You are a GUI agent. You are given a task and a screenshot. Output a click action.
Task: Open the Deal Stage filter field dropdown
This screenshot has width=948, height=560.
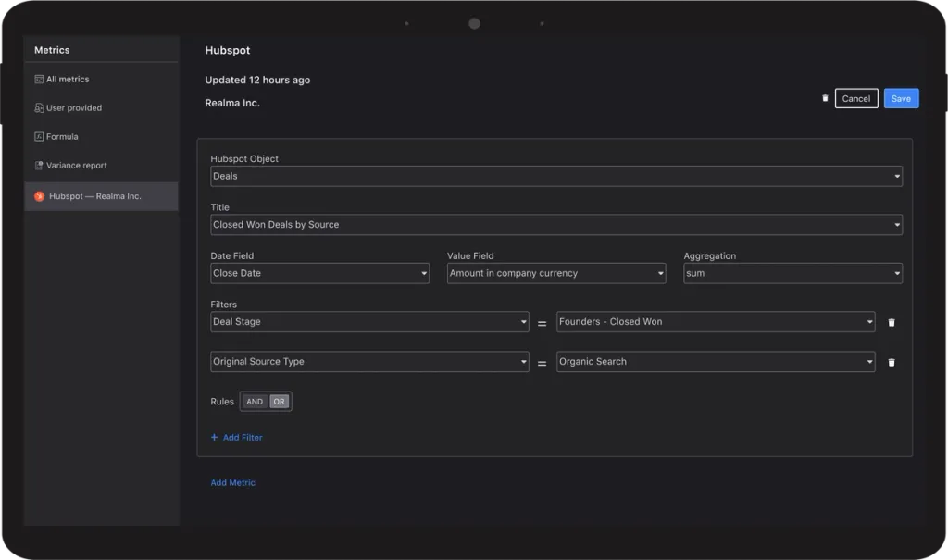(x=369, y=322)
